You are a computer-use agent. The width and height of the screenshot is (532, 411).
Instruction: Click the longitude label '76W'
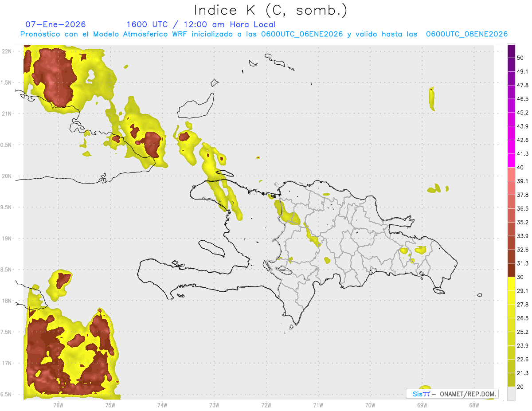click(x=58, y=405)
